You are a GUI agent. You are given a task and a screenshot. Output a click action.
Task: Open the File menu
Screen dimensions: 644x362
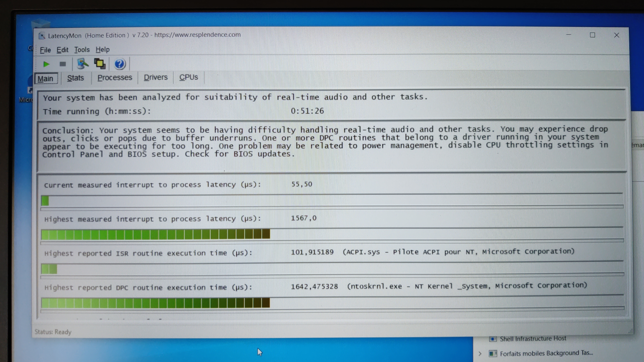(x=45, y=50)
